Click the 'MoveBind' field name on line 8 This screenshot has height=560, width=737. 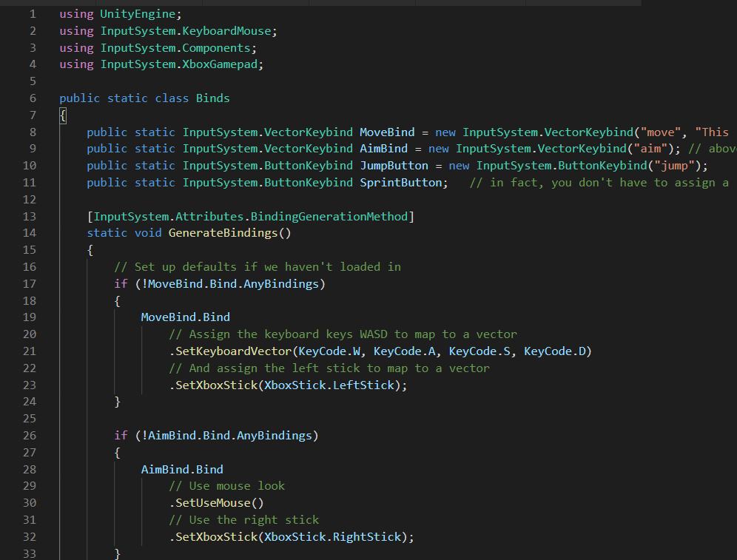coord(387,132)
